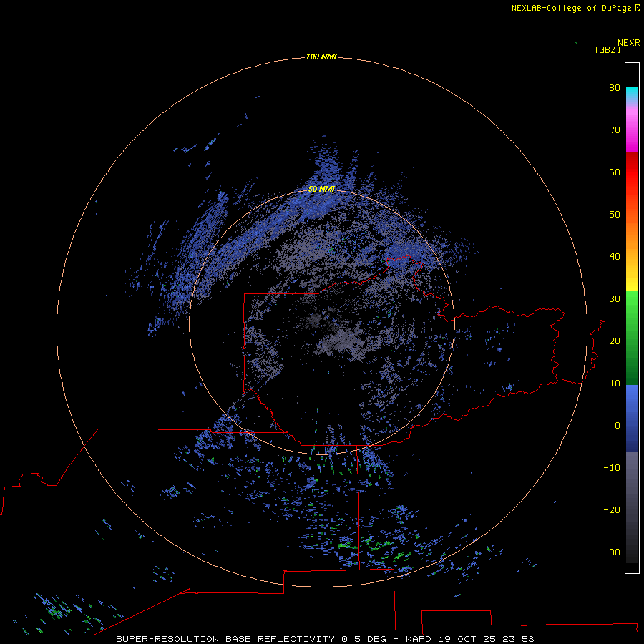This screenshot has width=644, height=644.
Task: Click the 0 dBZ scale value
Action: (618, 426)
